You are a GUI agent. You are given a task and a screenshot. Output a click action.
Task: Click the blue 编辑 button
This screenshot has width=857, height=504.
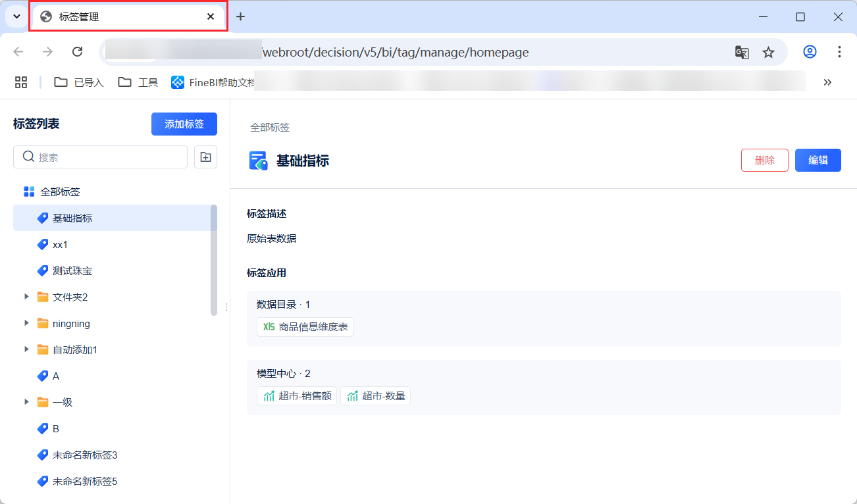[x=818, y=160]
